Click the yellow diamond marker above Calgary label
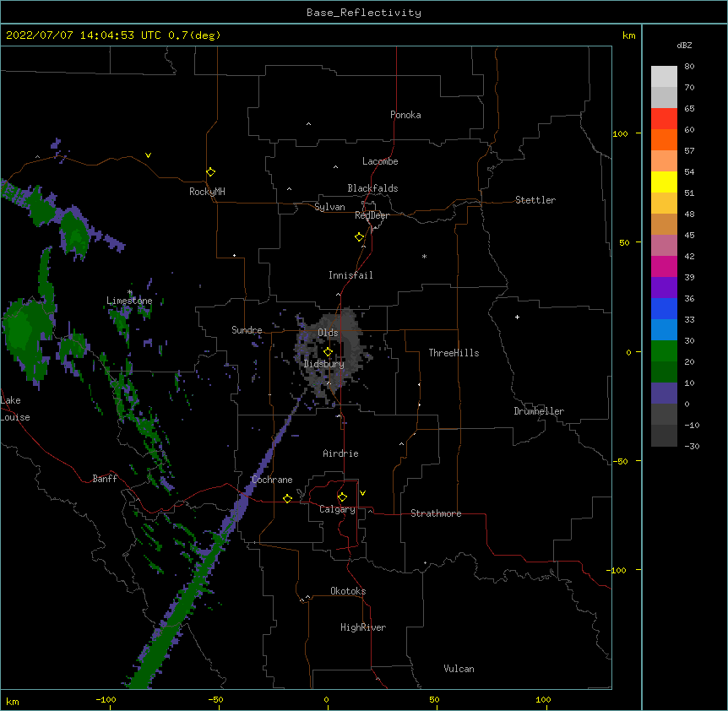Screen dimensions: 728x711 pos(342,497)
